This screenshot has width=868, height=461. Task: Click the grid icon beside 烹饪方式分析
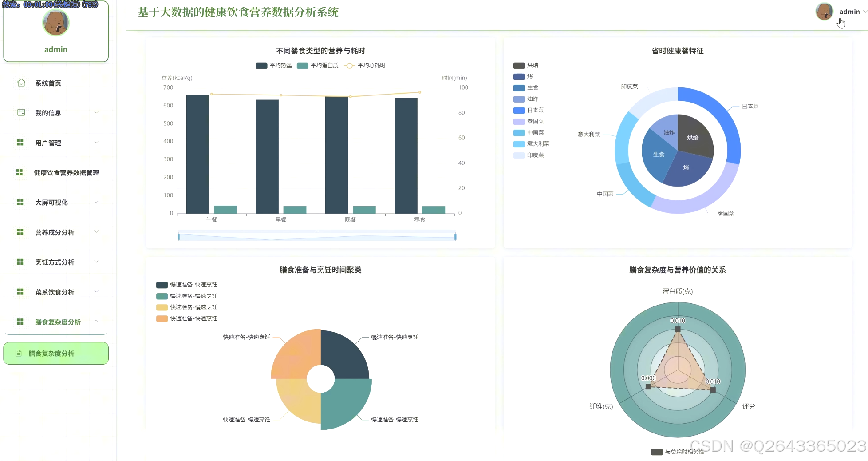pos(20,262)
